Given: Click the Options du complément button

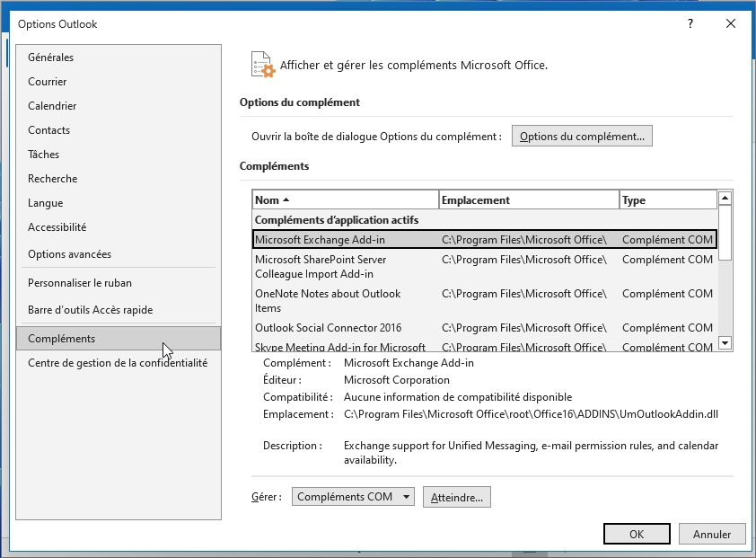Looking at the screenshot, I should click(x=582, y=137).
